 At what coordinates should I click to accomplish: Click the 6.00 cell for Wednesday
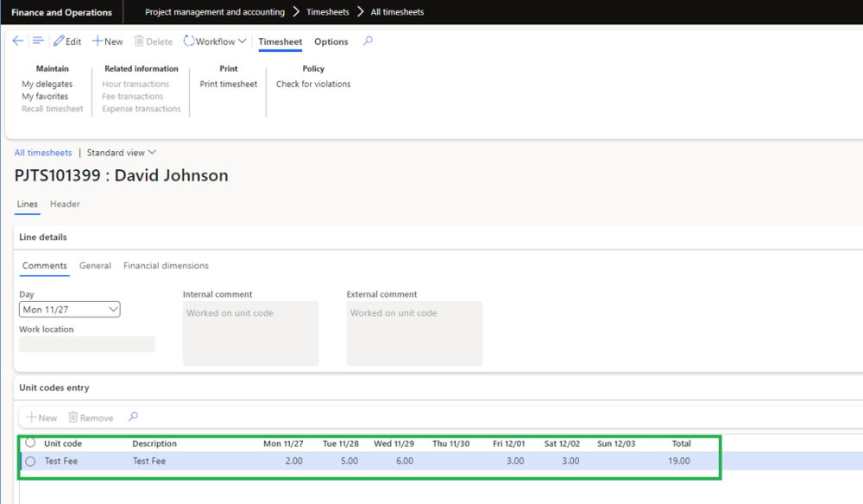[405, 461]
